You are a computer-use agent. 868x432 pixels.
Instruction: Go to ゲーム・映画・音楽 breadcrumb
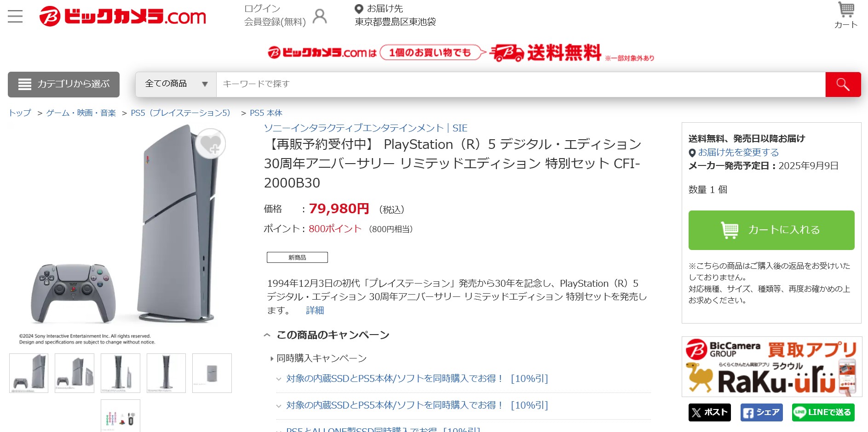coord(81,113)
